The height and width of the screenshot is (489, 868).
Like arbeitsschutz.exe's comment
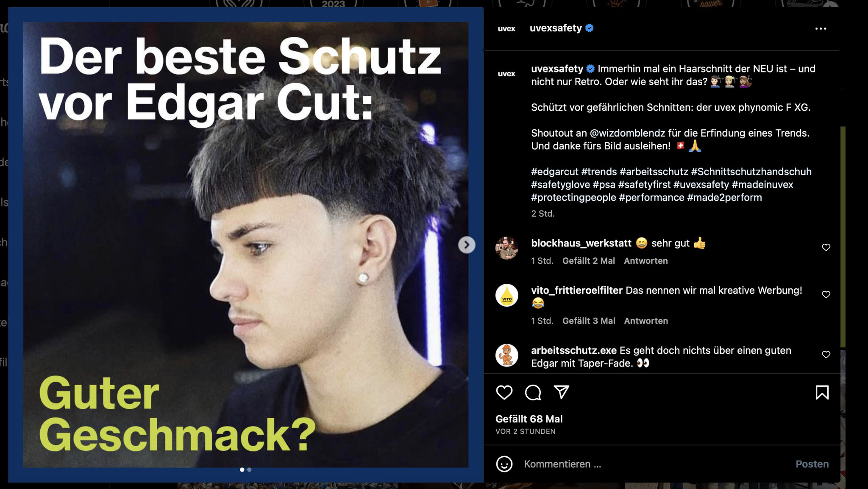826,355
